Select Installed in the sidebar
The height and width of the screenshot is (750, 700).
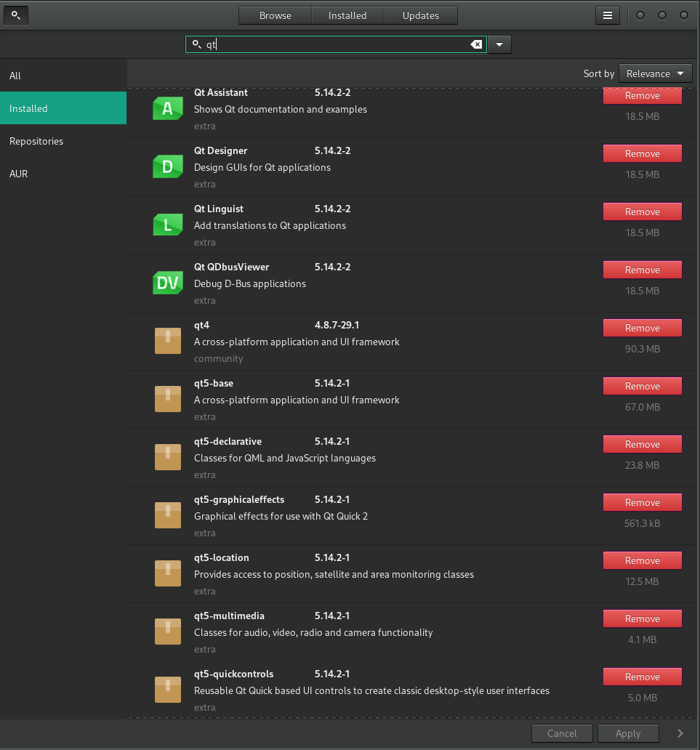(63, 108)
